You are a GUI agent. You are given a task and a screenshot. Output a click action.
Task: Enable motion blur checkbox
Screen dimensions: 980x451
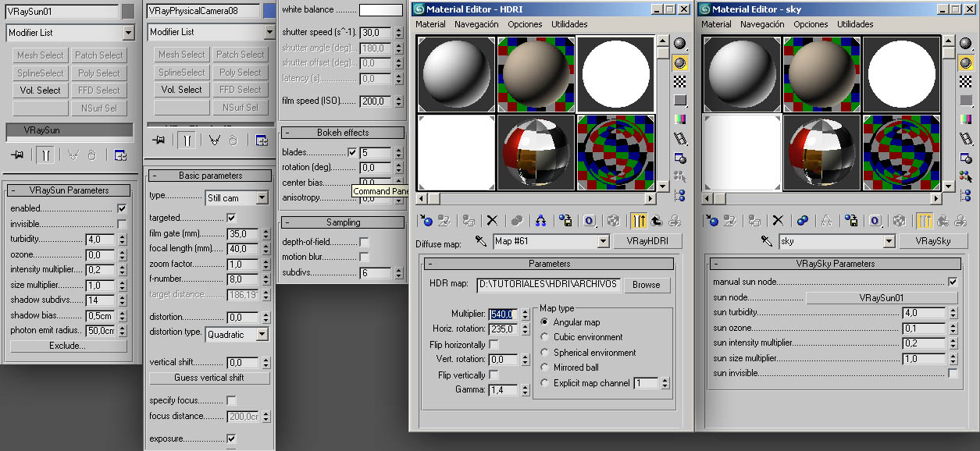point(364,257)
